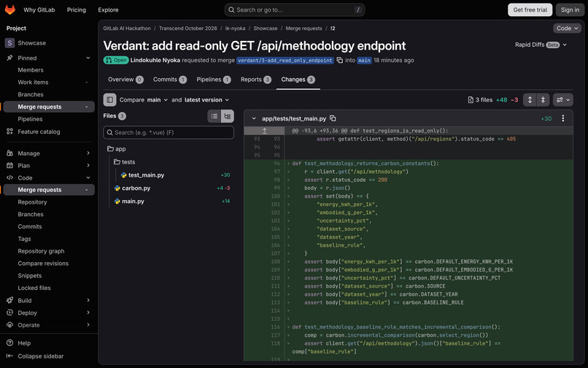Click the Code section icon

coord(9,177)
